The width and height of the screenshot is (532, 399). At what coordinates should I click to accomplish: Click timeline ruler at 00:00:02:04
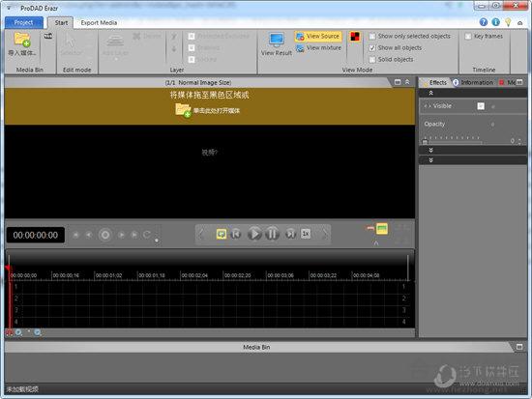pos(194,275)
